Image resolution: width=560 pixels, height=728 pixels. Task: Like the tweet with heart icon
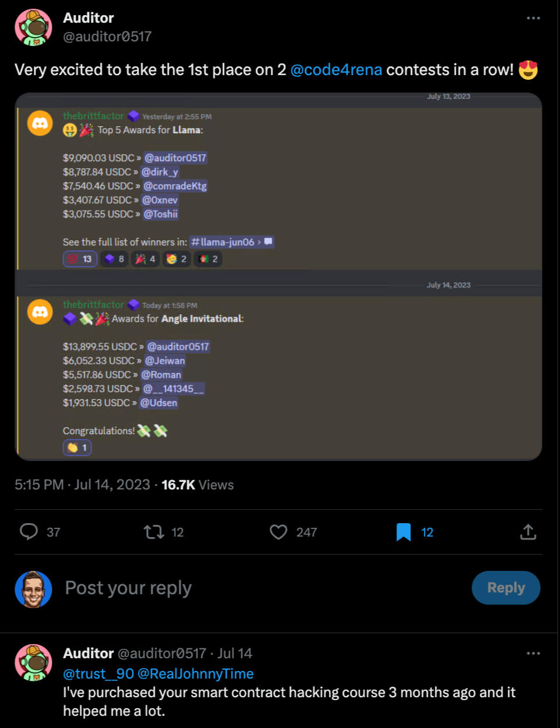point(279,531)
